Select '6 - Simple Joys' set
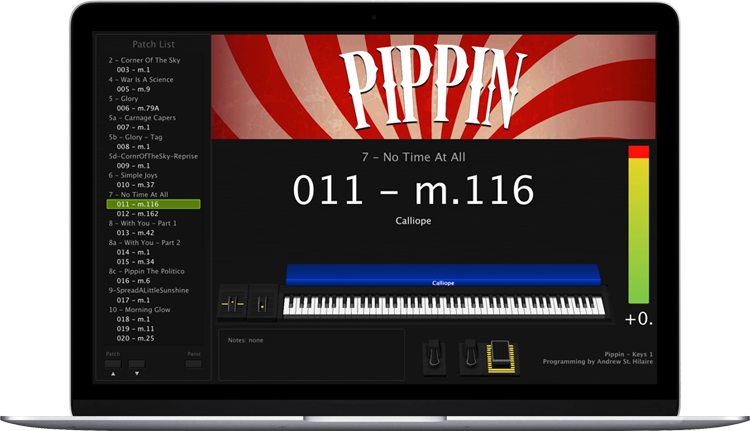 pos(132,175)
